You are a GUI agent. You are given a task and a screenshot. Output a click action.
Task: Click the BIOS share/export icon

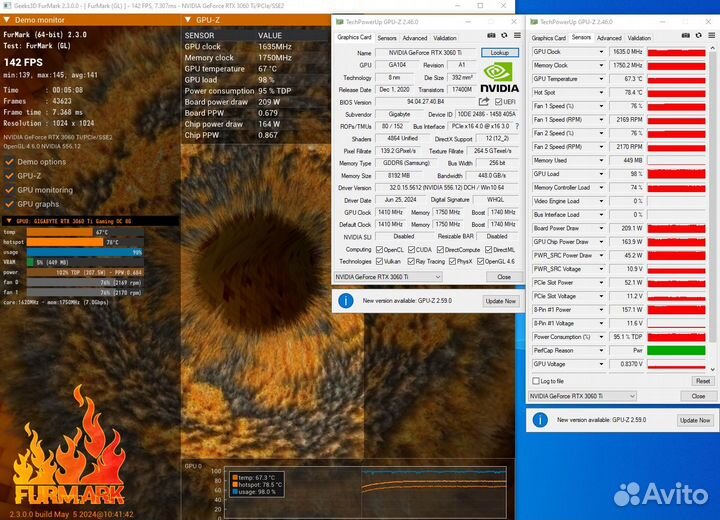click(x=484, y=102)
